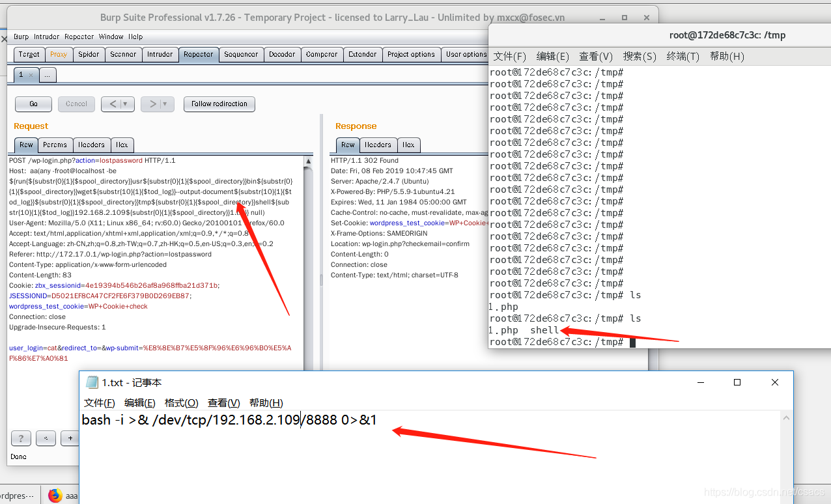Show the Request Headers view
The image size is (831, 504).
[x=91, y=145]
